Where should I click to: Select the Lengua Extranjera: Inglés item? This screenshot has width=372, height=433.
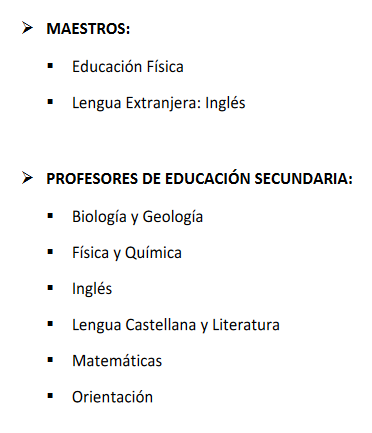159,103
